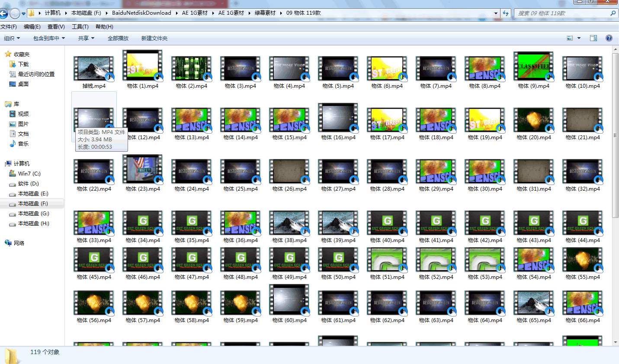Click the vertical scrollbar in file list

[615, 134]
